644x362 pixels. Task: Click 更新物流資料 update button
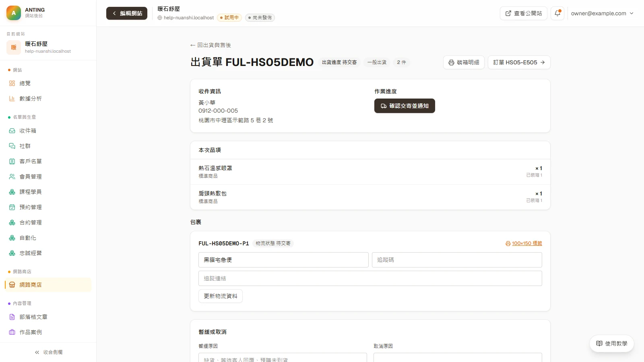(x=221, y=296)
